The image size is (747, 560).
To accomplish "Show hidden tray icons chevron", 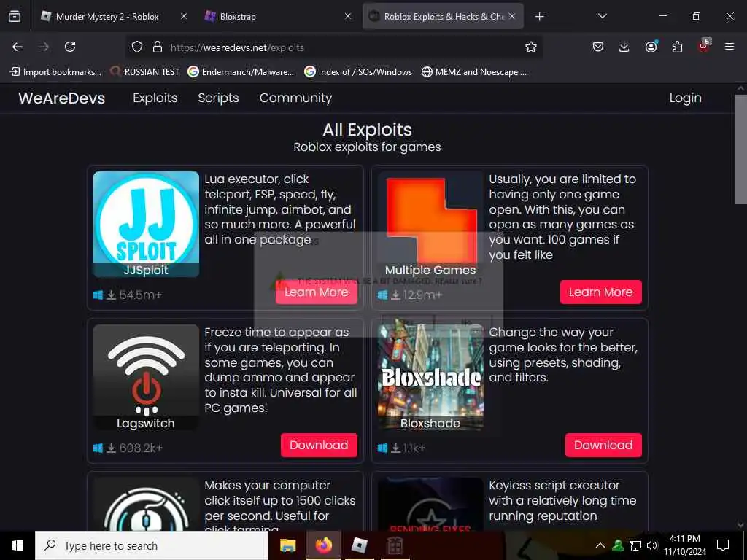I will (x=600, y=545).
